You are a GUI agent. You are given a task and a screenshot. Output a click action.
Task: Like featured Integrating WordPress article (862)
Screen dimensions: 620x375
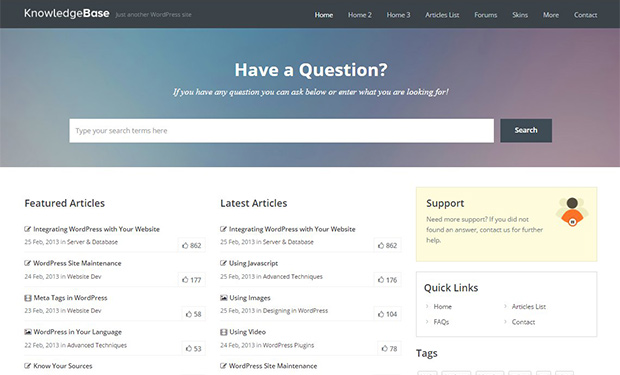191,245
